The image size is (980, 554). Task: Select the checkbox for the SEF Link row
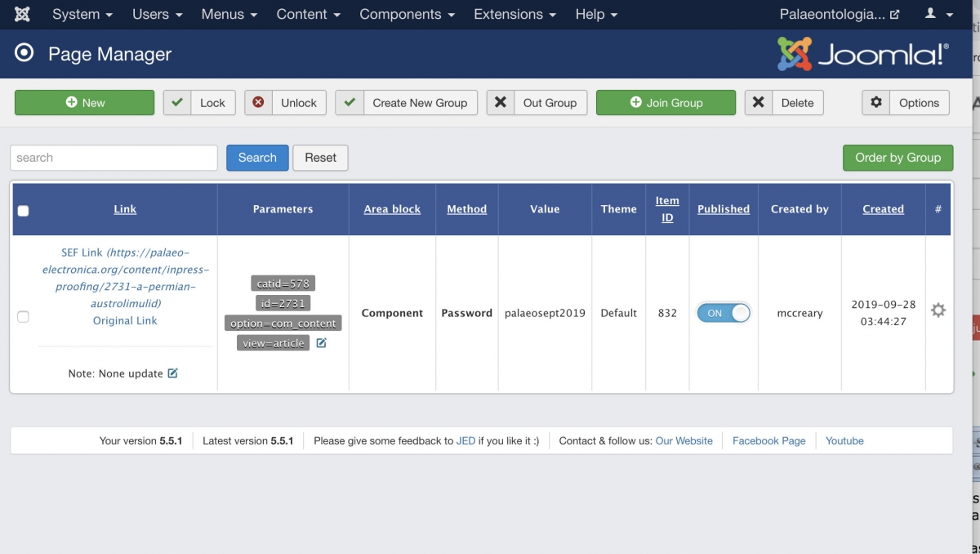(x=23, y=317)
